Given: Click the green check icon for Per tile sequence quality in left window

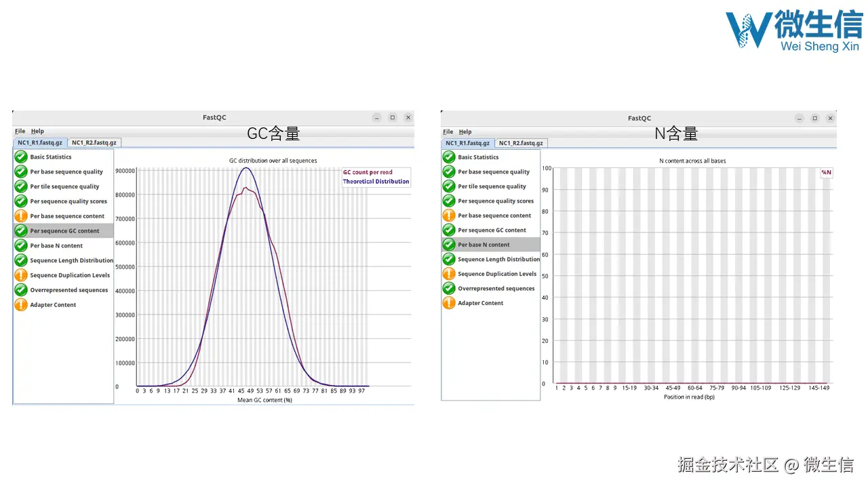Looking at the screenshot, I should pyautogui.click(x=21, y=186).
